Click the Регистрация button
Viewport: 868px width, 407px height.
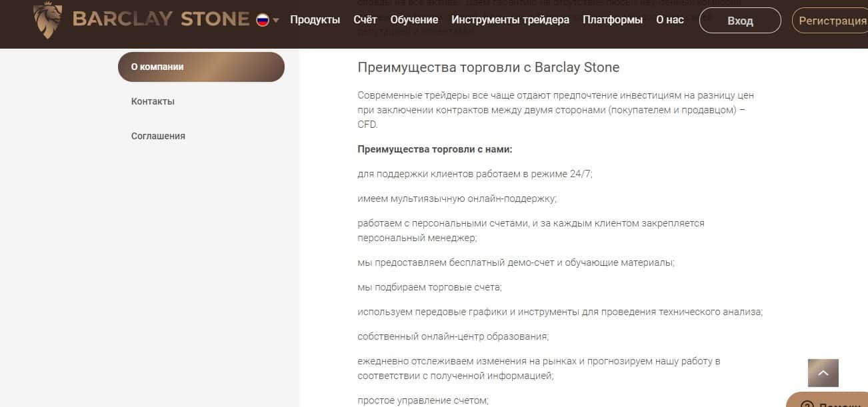830,21
